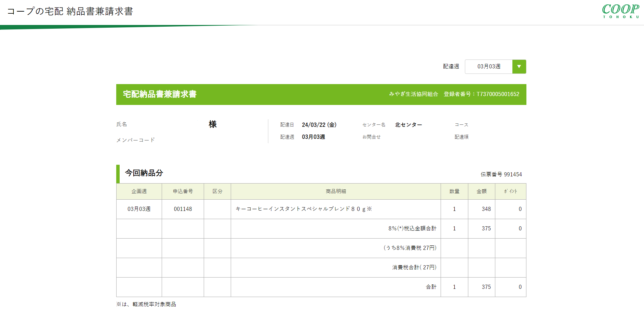Click order number 001148 cell

click(183, 209)
